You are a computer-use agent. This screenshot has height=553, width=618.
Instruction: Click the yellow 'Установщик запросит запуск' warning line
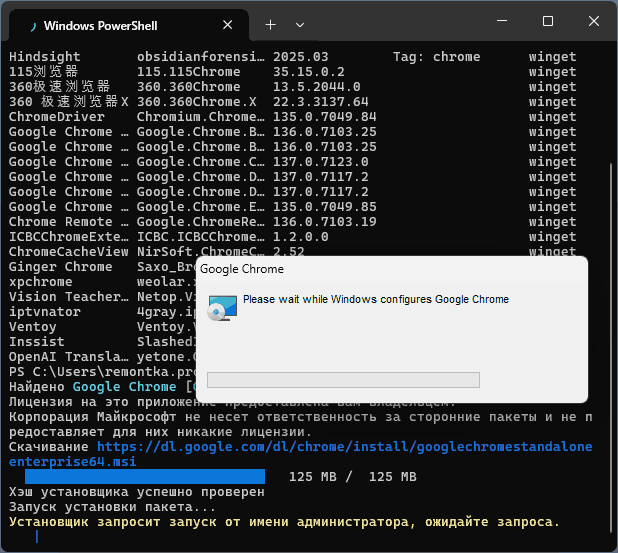point(284,521)
